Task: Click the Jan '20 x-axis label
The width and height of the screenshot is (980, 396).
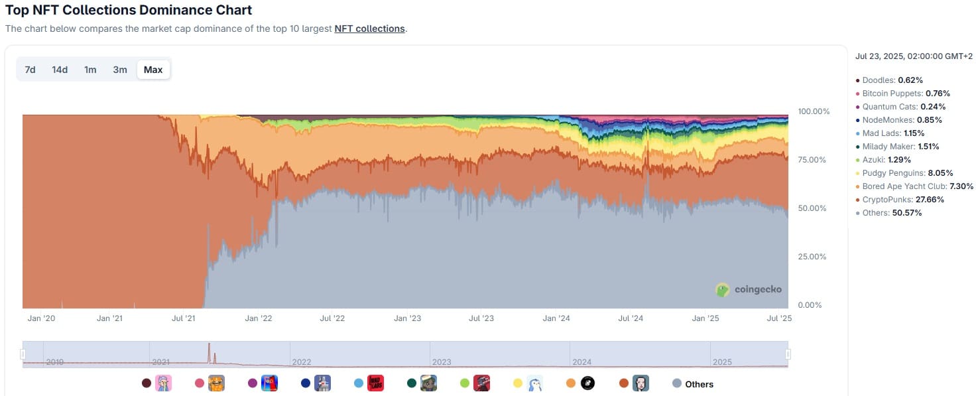Action: click(42, 318)
